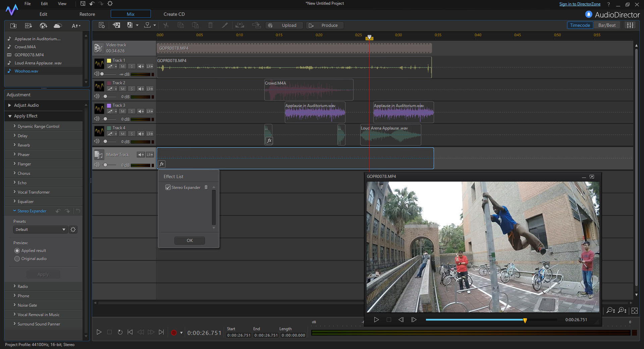Expand the Adjust Audio section
The width and height of the screenshot is (644, 349).
[x=10, y=105]
